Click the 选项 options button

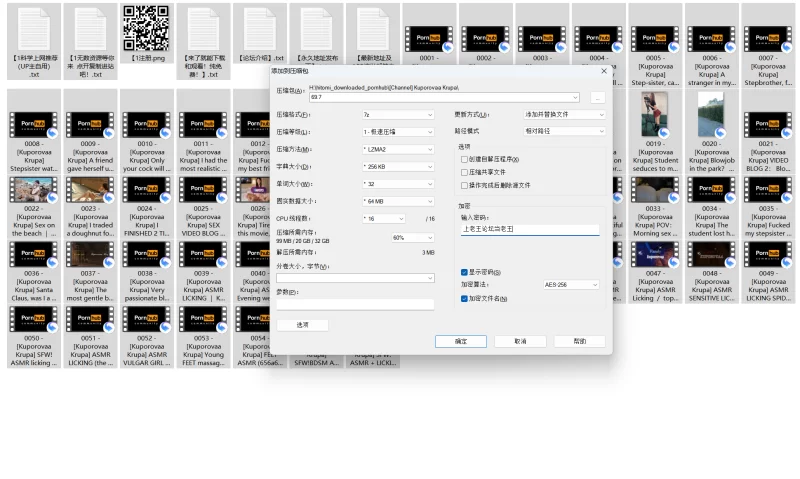click(303, 325)
